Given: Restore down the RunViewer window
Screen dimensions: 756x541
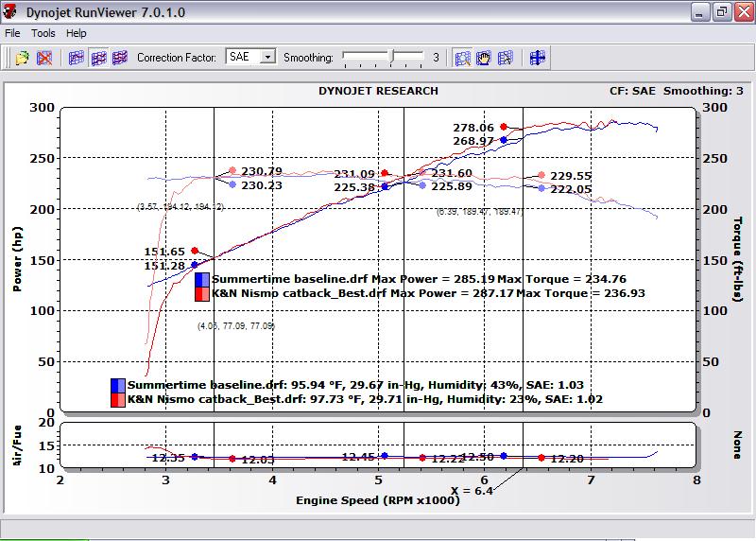Looking at the screenshot, I should click(722, 12).
